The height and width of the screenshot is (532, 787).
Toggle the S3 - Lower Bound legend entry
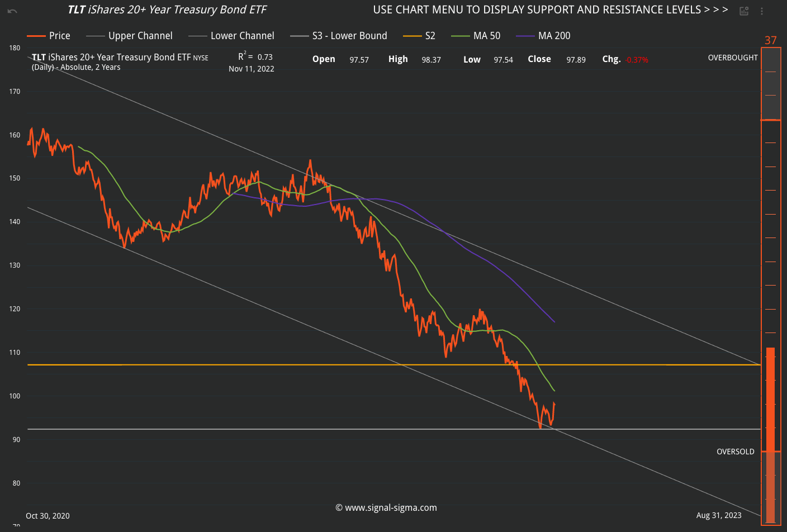click(x=339, y=36)
